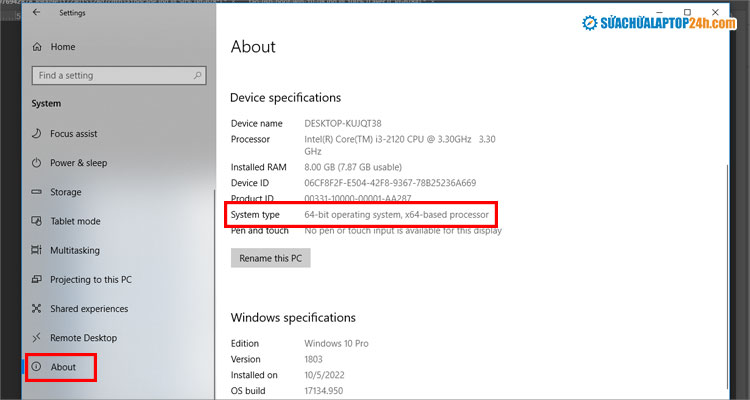
Task: Click the Windows 10 Pro edition value
Action: point(336,344)
